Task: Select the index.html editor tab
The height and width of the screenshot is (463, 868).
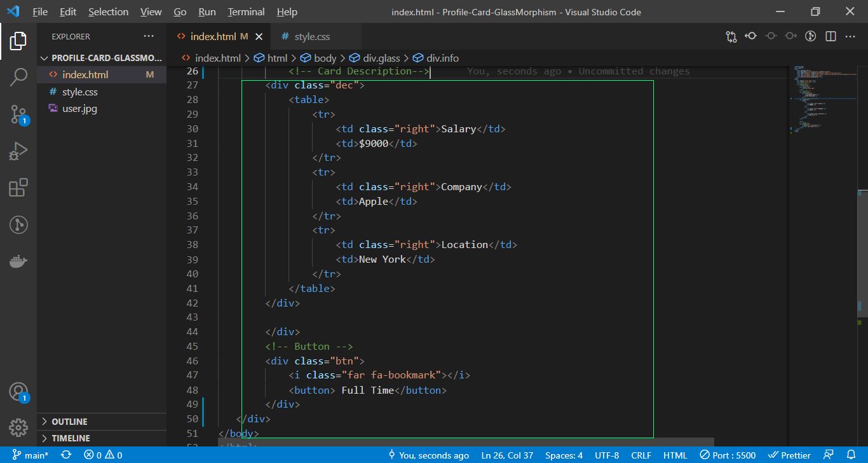Action: 219,36
